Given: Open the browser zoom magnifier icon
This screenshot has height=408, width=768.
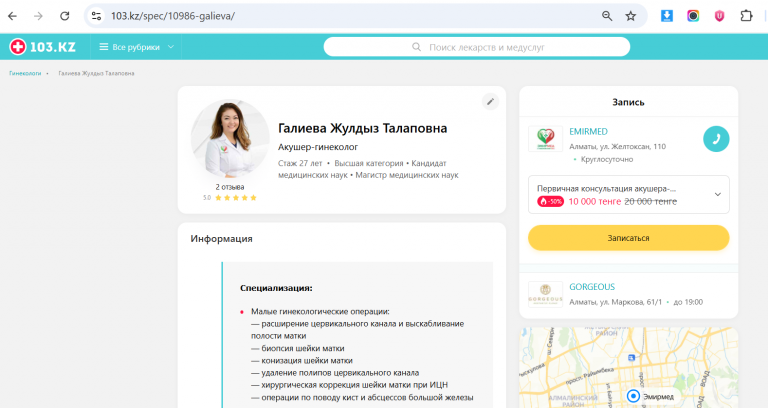Looking at the screenshot, I should 607,16.
